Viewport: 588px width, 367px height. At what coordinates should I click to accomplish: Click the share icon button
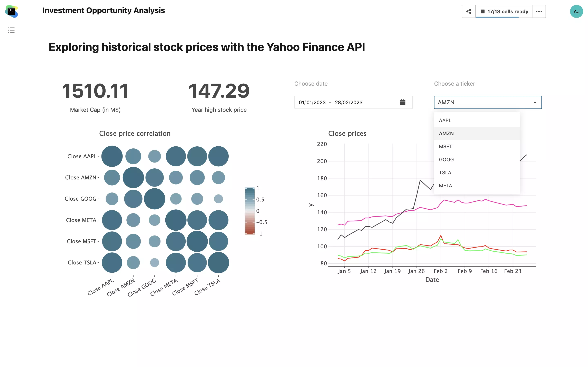point(468,11)
